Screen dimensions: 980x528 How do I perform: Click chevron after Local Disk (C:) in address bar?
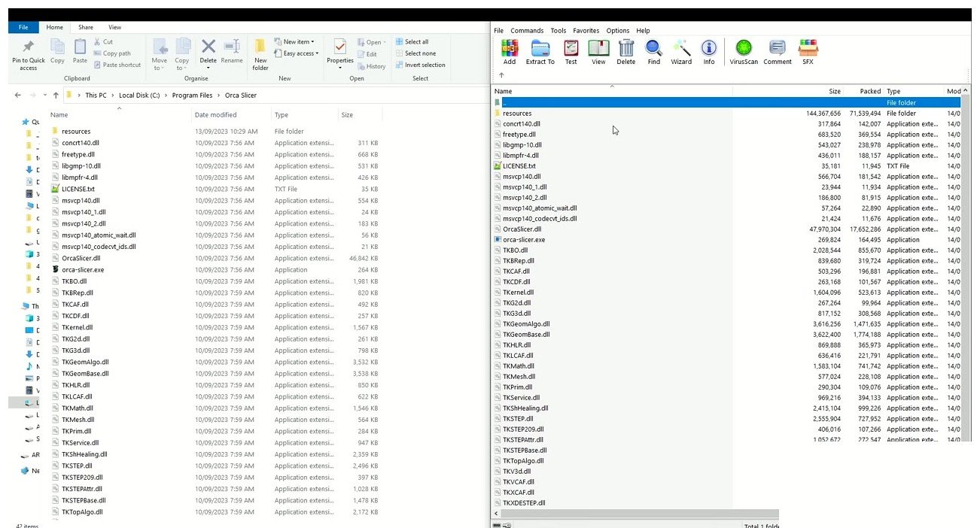pos(167,96)
